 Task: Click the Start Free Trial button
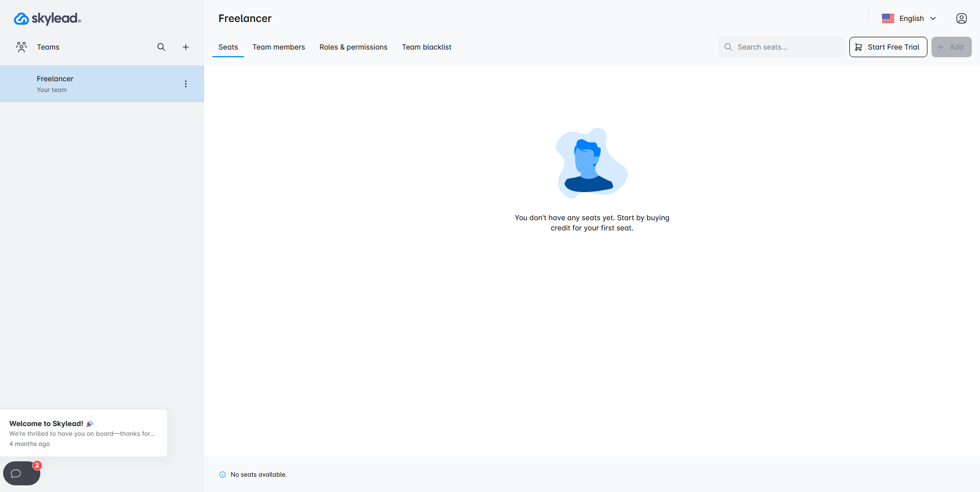point(888,47)
